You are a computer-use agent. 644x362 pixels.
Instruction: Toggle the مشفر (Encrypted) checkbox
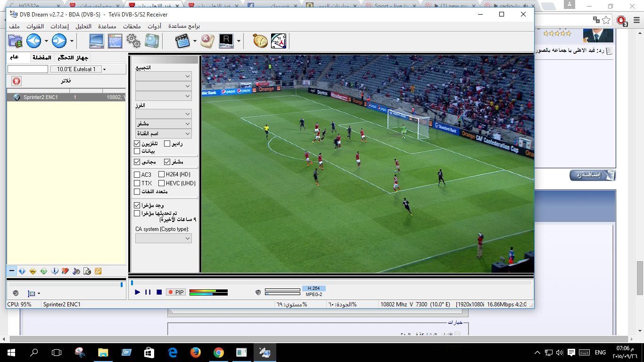point(167,162)
